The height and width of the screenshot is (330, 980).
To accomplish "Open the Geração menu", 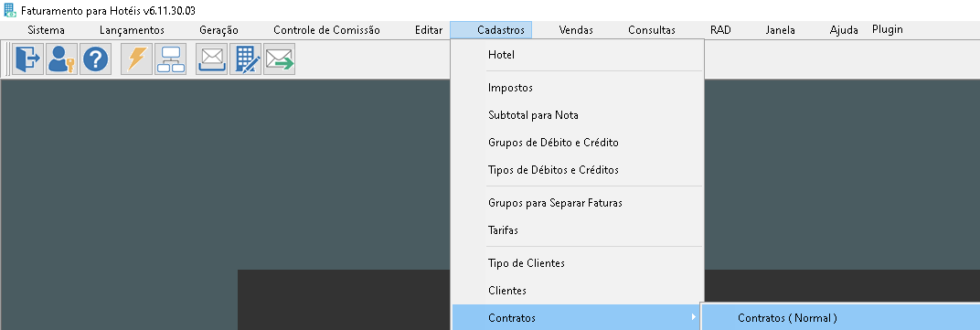I will point(218,30).
